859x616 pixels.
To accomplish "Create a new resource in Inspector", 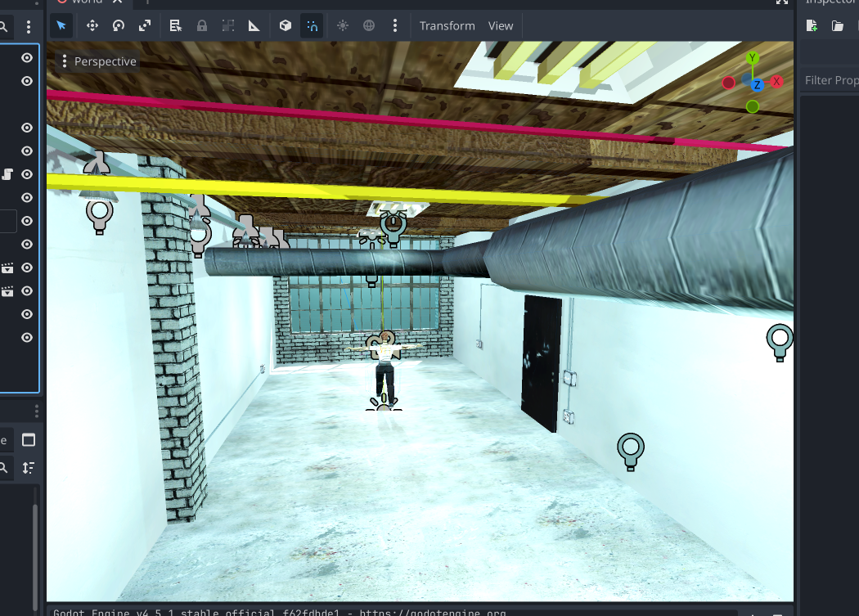I will [x=812, y=26].
